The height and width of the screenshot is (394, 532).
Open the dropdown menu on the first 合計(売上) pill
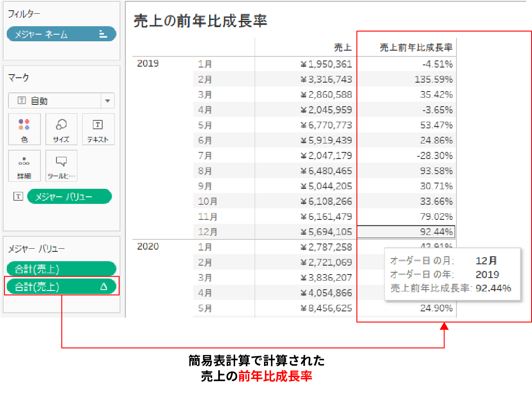[61, 269]
